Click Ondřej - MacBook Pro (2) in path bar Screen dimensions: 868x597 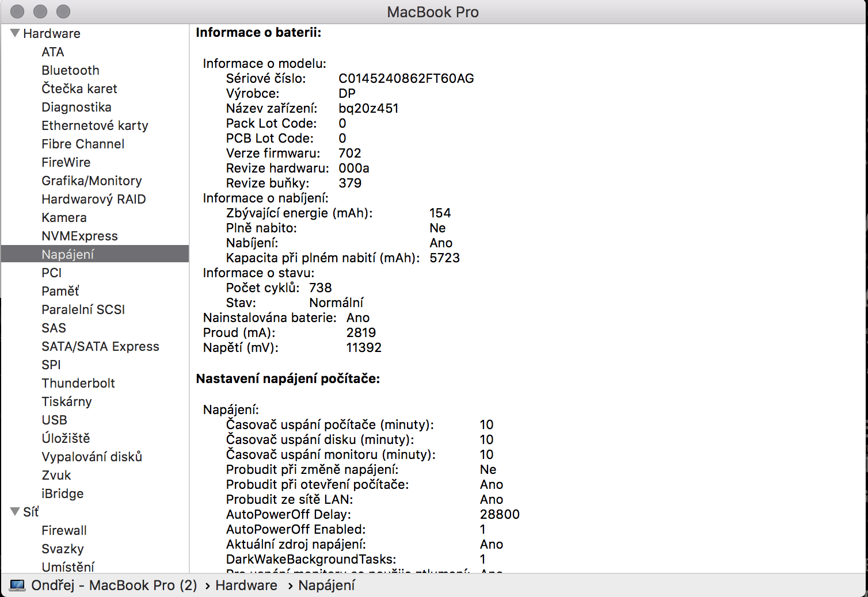pos(114,585)
